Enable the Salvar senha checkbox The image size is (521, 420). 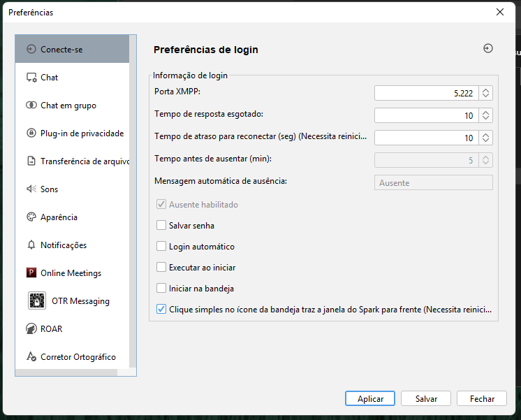[x=161, y=225]
